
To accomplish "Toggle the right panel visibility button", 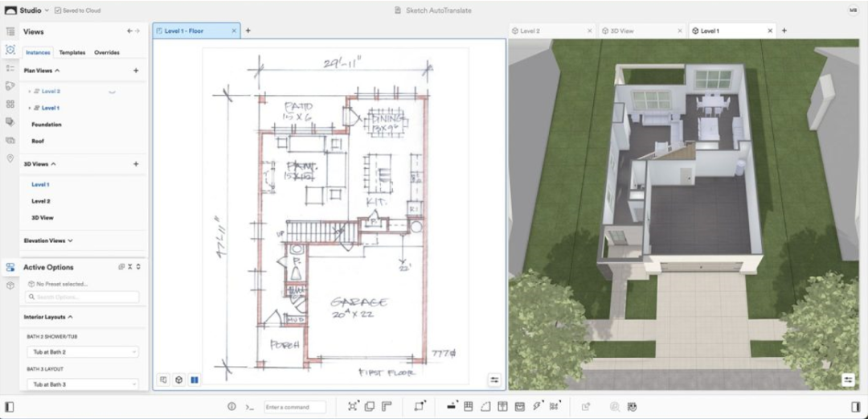I will point(857,408).
